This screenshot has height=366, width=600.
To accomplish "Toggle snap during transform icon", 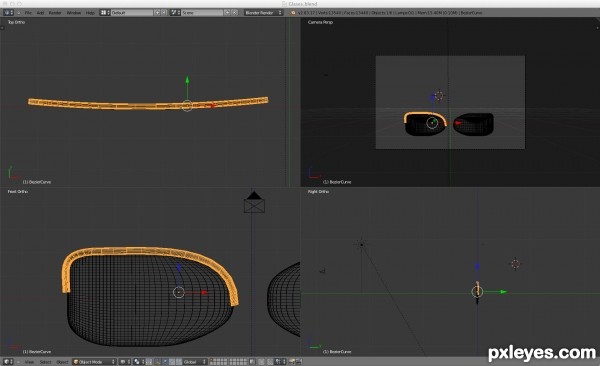I will (x=270, y=362).
